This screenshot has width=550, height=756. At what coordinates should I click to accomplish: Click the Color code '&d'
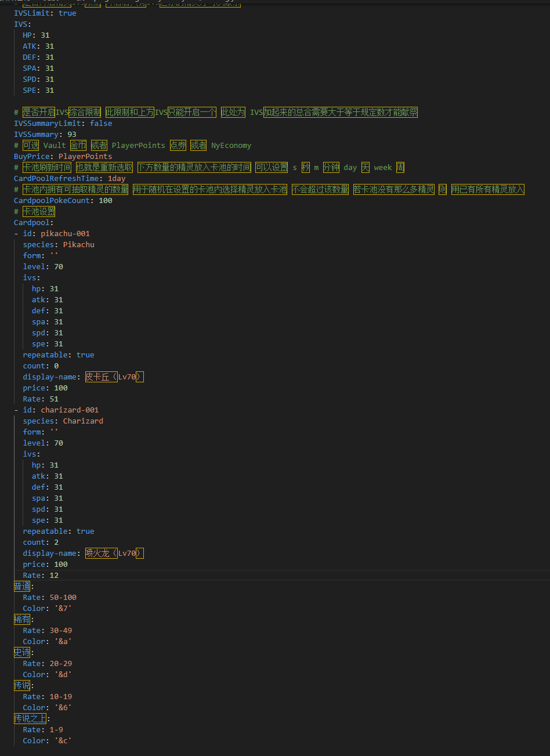[63, 674]
